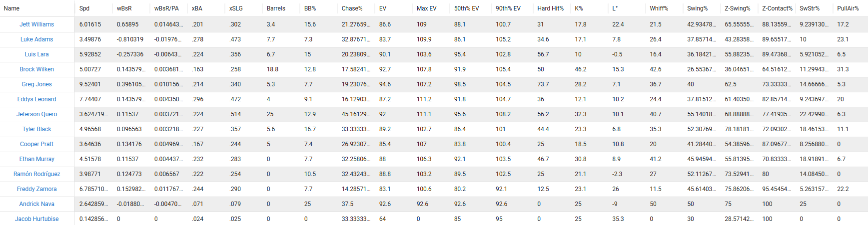Image resolution: width=868 pixels, height=225 pixels.
Task: Go to Brock Wilken's profile
Action: (x=36, y=69)
